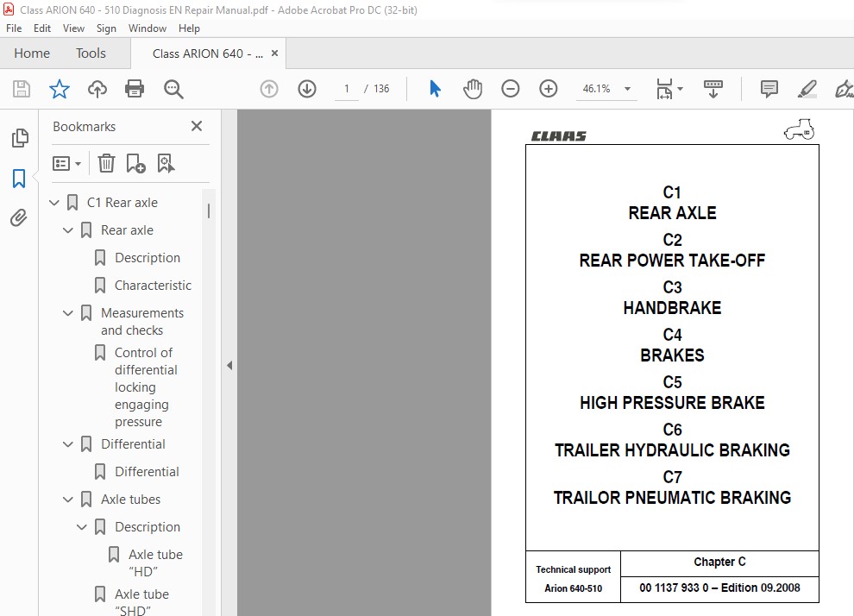854x616 pixels.
Task: Open the Description bookmark under Rear axle
Action: coord(147,258)
